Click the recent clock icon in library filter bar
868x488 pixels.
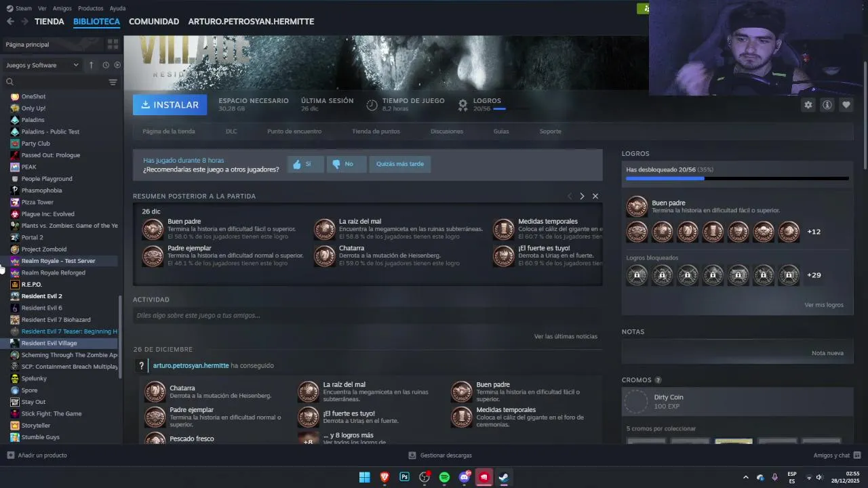click(x=106, y=65)
